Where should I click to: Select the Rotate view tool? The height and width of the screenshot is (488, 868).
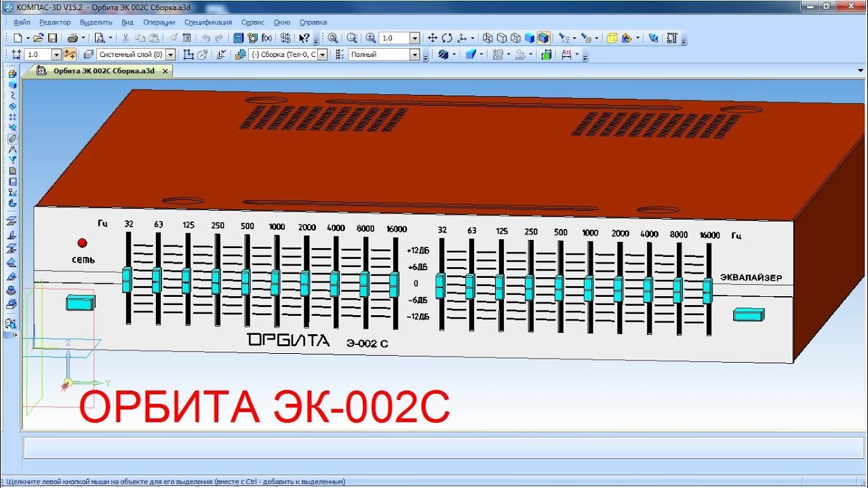(447, 38)
